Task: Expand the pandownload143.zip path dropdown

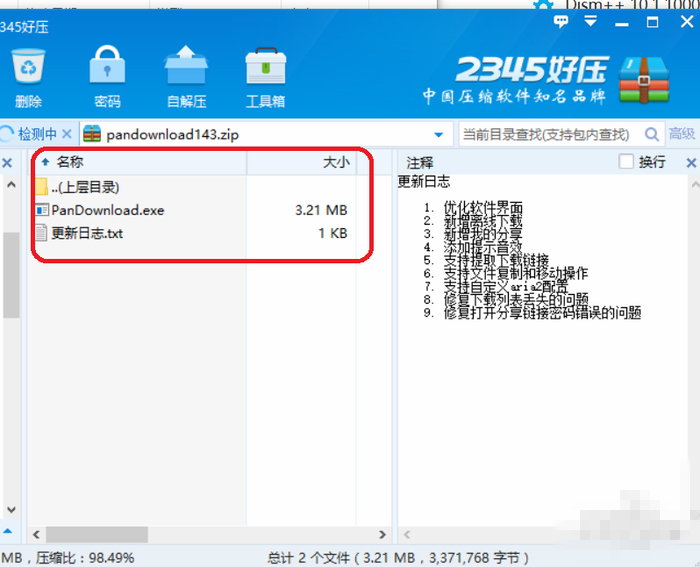Action: click(438, 134)
